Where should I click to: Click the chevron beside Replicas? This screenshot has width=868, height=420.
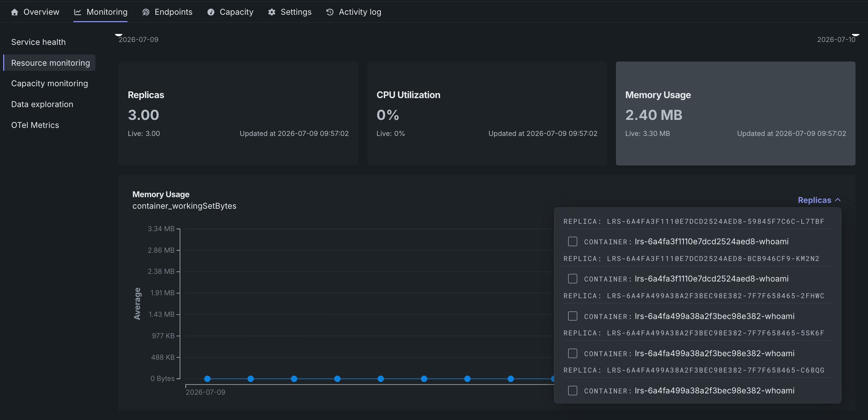pos(838,200)
